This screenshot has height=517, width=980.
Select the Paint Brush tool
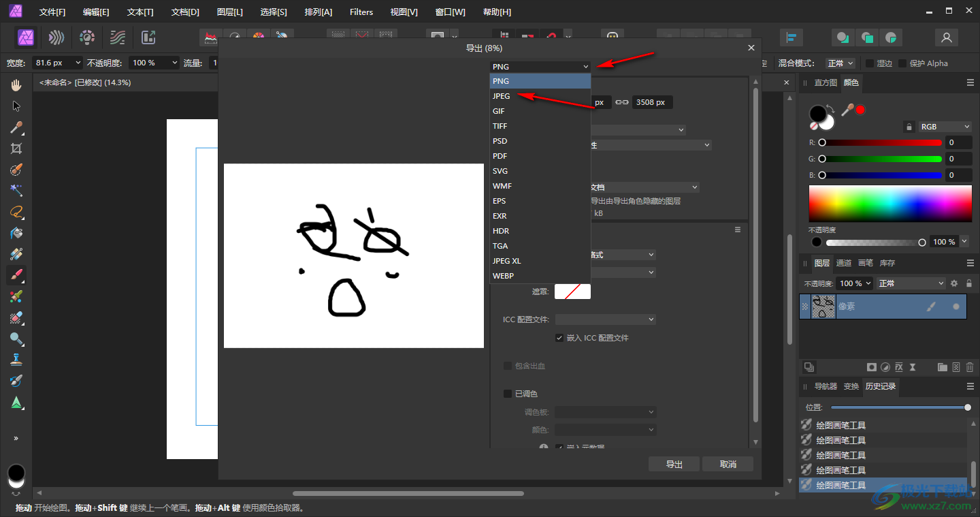point(16,275)
